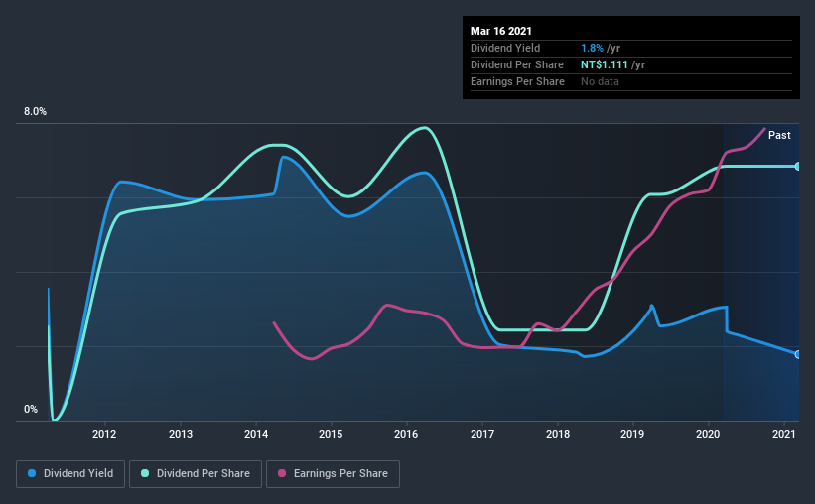Image resolution: width=815 pixels, height=504 pixels.
Task: Click the 2021 x-axis label
Action: tap(784, 434)
